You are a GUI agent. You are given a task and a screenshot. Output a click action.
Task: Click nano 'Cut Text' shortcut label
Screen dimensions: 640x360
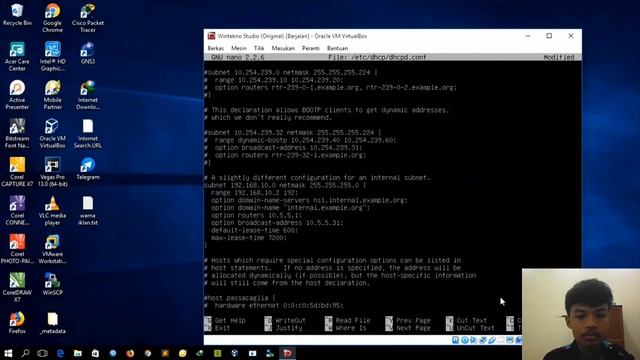click(x=471, y=320)
